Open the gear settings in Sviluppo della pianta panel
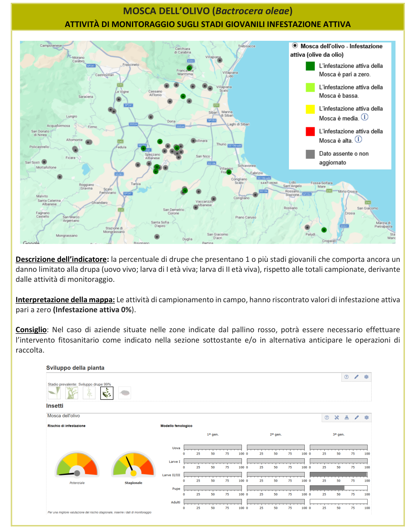 point(366,377)
